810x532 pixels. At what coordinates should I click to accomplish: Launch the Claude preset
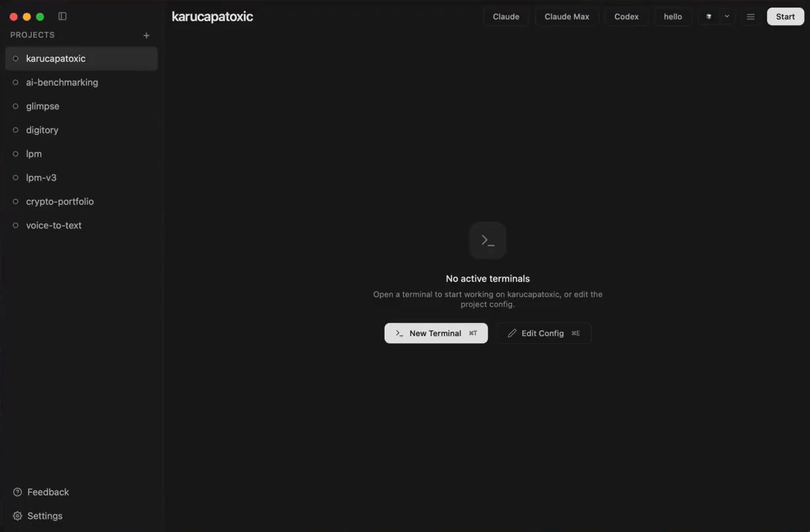(x=506, y=17)
